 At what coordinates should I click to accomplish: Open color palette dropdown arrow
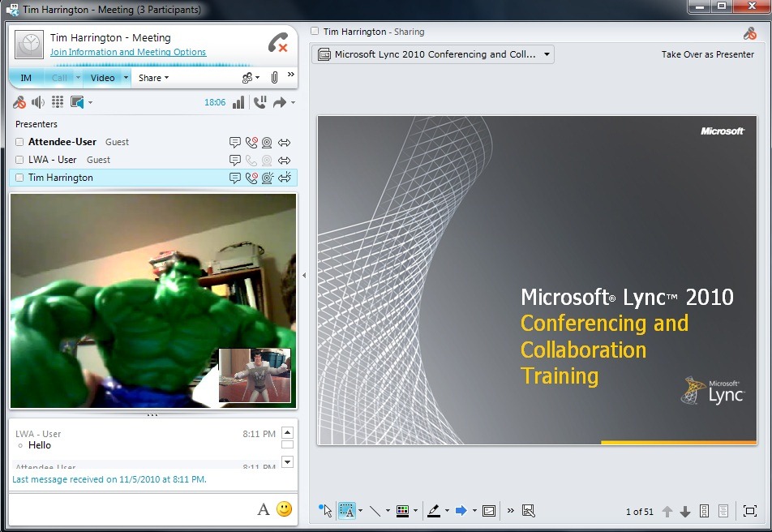point(415,510)
